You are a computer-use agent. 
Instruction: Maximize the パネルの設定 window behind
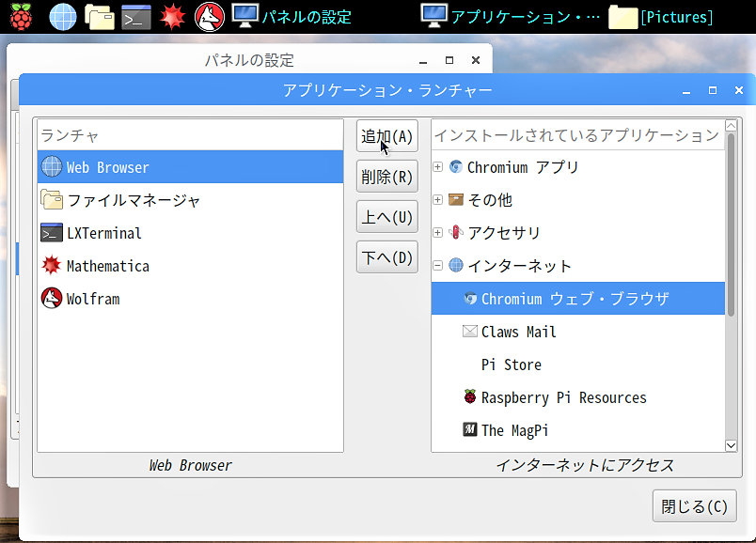click(449, 60)
